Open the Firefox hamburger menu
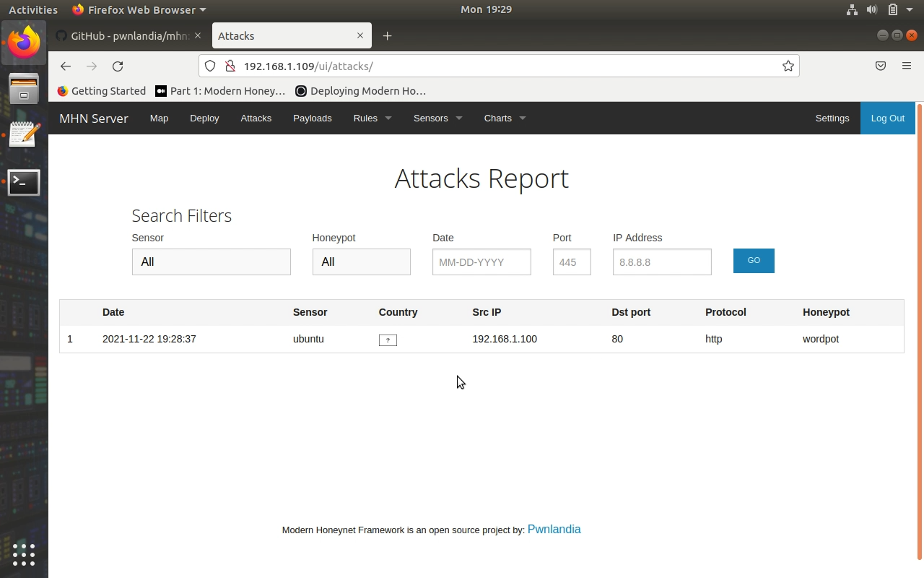The width and height of the screenshot is (924, 578). (x=907, y=66)
